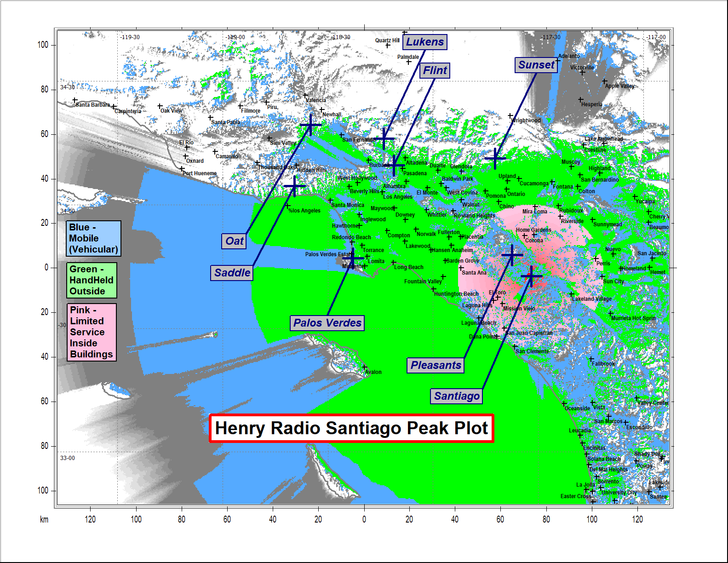Click the Fallbrook city label
This screenshot has width=728, height=563.
point(603,364)
